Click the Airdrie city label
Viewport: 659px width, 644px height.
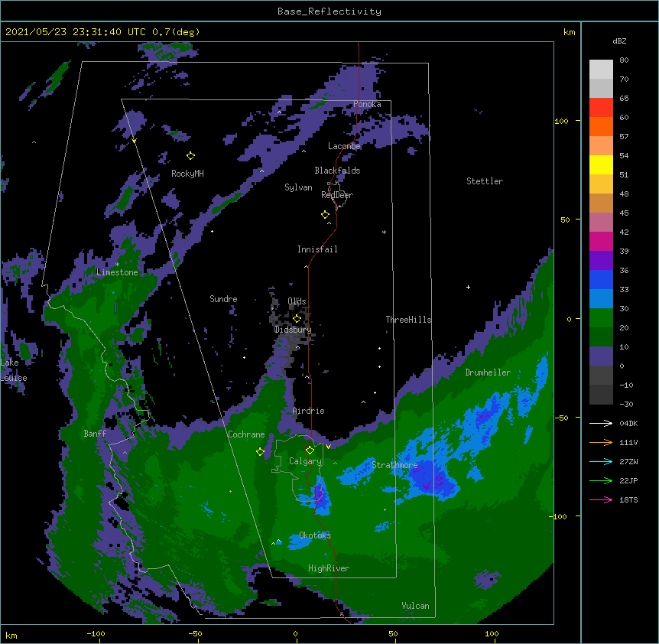(x=309, y=411)
